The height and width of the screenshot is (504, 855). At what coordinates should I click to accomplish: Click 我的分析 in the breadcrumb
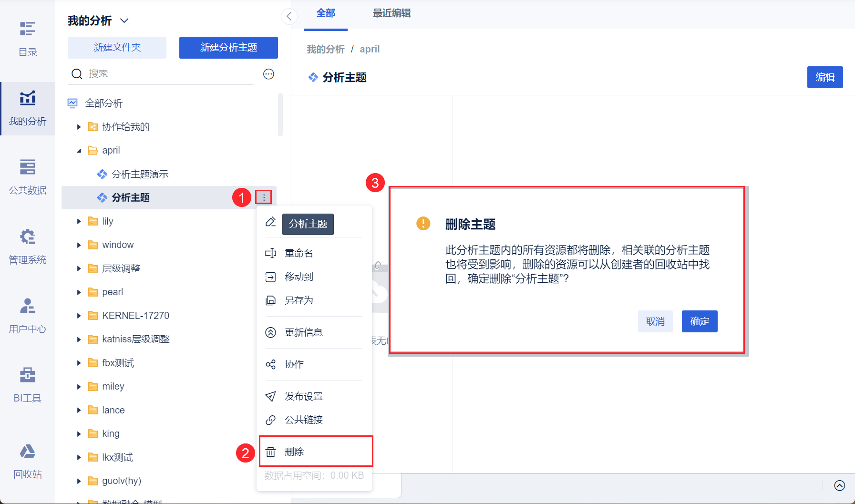326,49
